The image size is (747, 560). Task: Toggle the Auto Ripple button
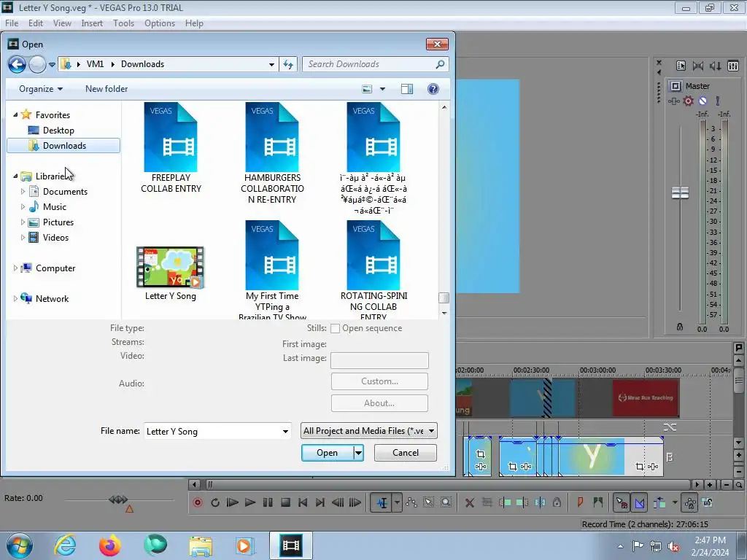[659, 502]
